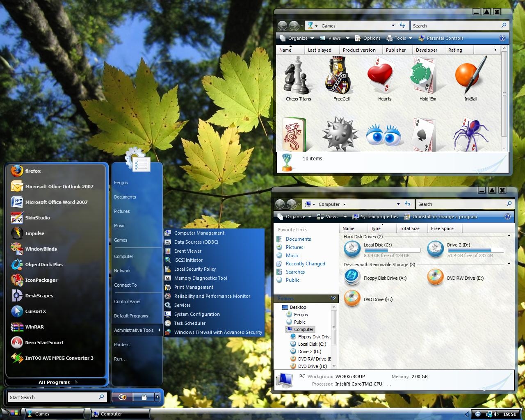This screenshot has width=525, height=420.
Task: Click Parental Controls in Games toolbar
Action: 441,38
